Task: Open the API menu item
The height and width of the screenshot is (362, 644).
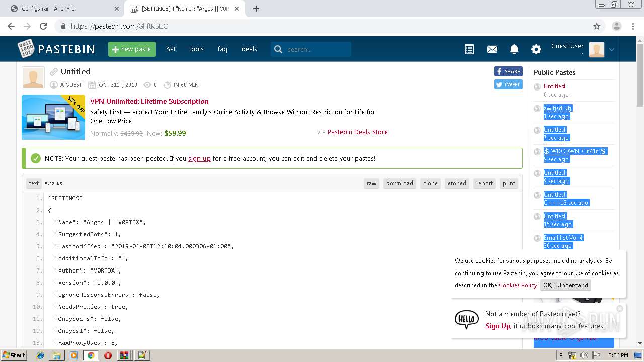Action: (171, 49)
